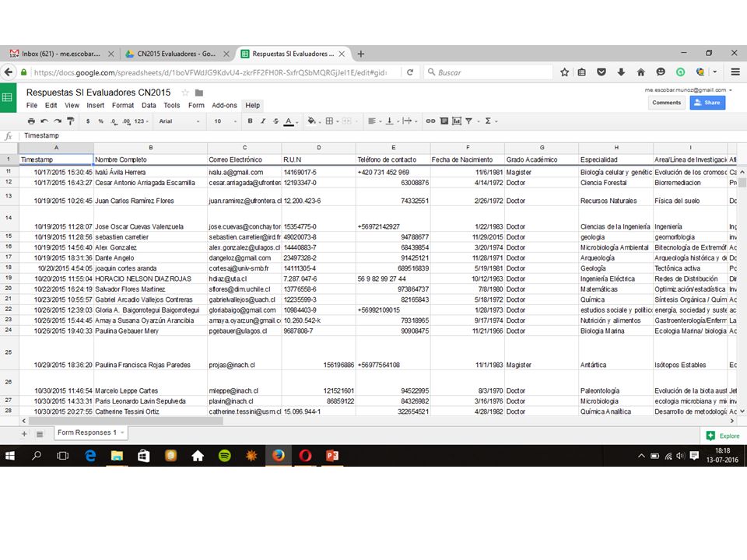
Task: Toggle italic formatting
Action: pyautogui.click(x=263, y=121)
